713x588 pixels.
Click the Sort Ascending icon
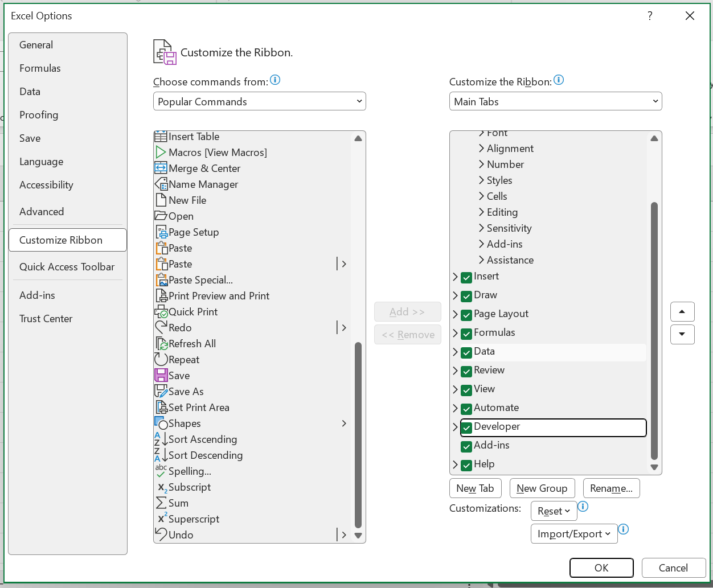click(x=161, y=439)
